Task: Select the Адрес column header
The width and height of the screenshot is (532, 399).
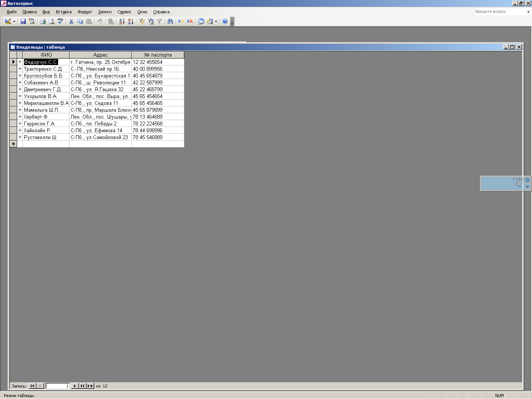Action: point(101,55)
